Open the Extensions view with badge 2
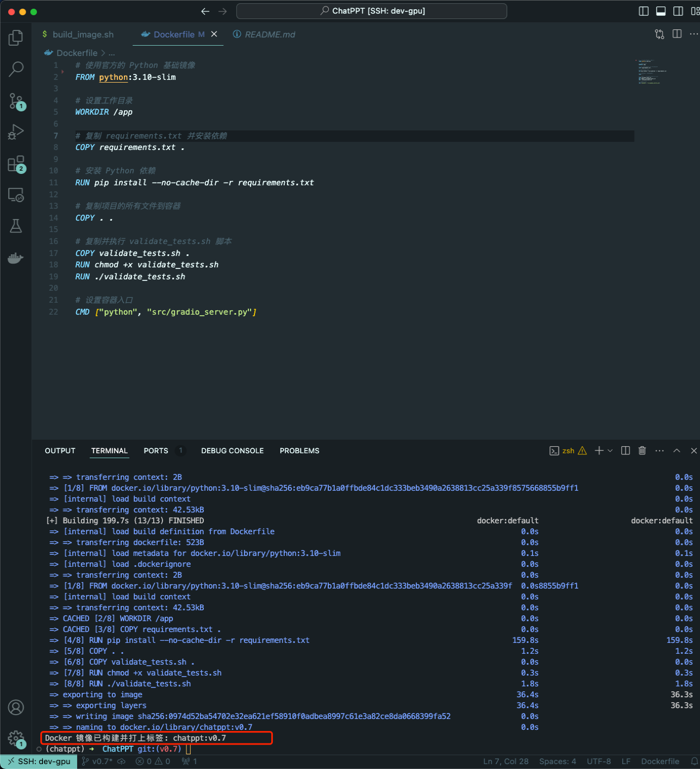Screen dimensions: 700x769 [17, 164]
